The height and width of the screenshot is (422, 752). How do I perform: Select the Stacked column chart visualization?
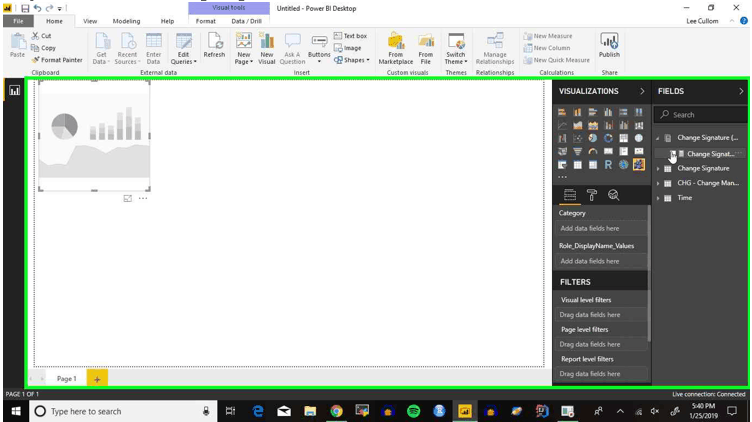pos(577,112)
